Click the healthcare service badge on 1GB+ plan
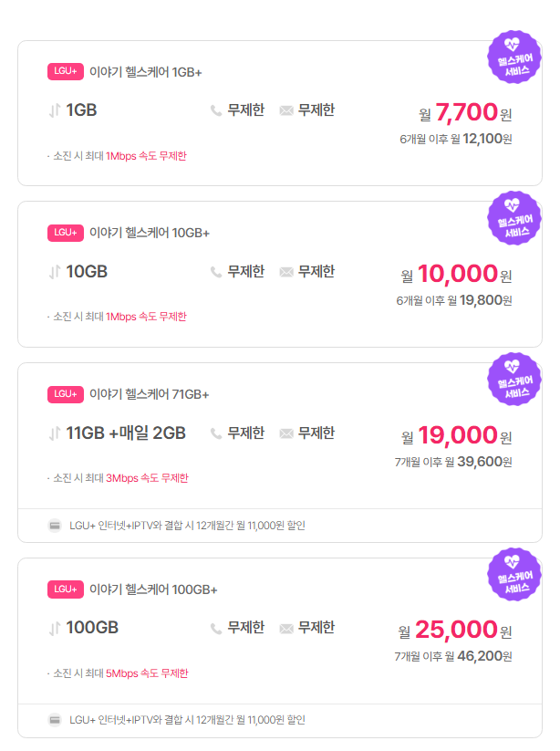Image resolution: width=560 pixels, height=751 pixels. click(514, 57)
